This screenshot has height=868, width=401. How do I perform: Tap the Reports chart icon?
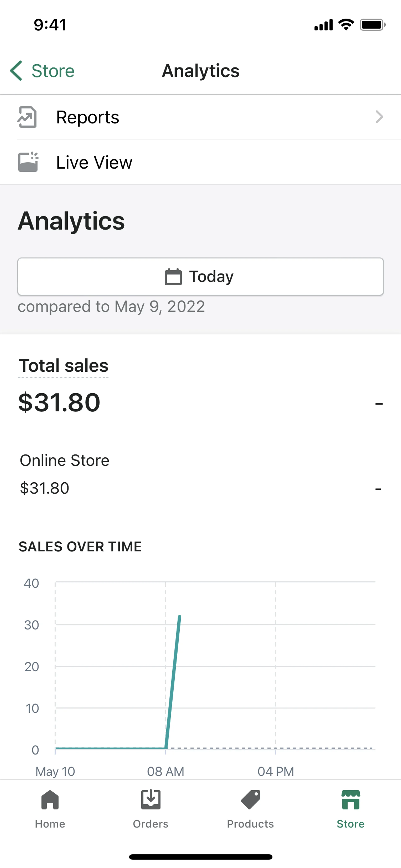click(27, 117)
